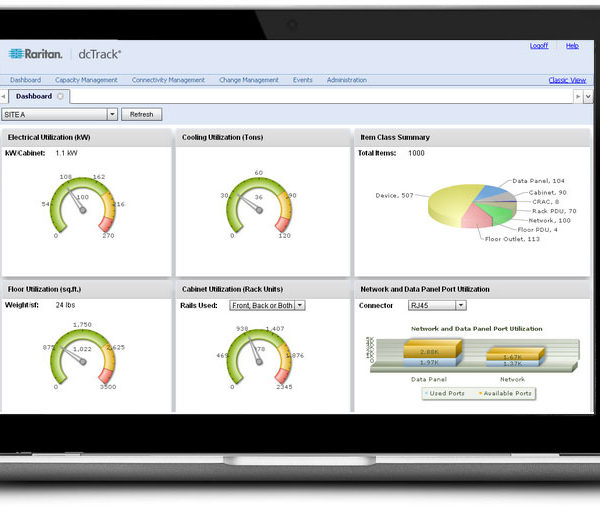600x515 pixels.
Task: Click the Network available ports bar 1.67K
Action: coord(515,355)
